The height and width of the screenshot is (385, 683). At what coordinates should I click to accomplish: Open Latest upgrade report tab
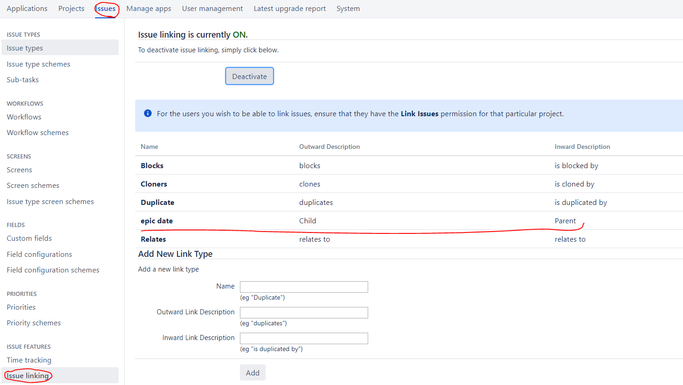pos(290,9)
